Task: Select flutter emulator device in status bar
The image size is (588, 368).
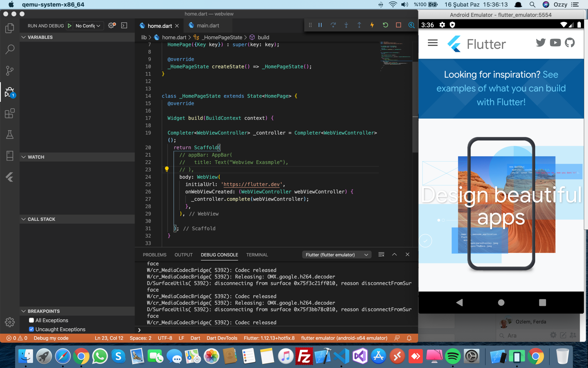Action: 344,338
